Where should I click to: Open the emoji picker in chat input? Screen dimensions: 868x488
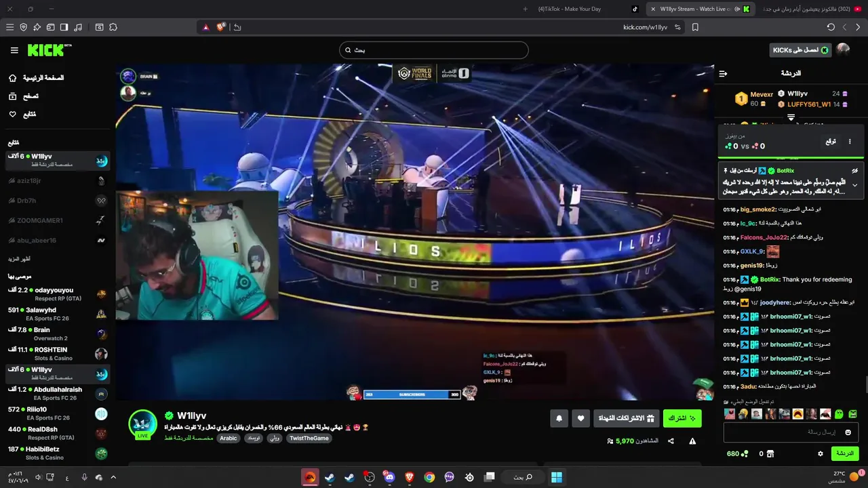click(x=848, y=432)
